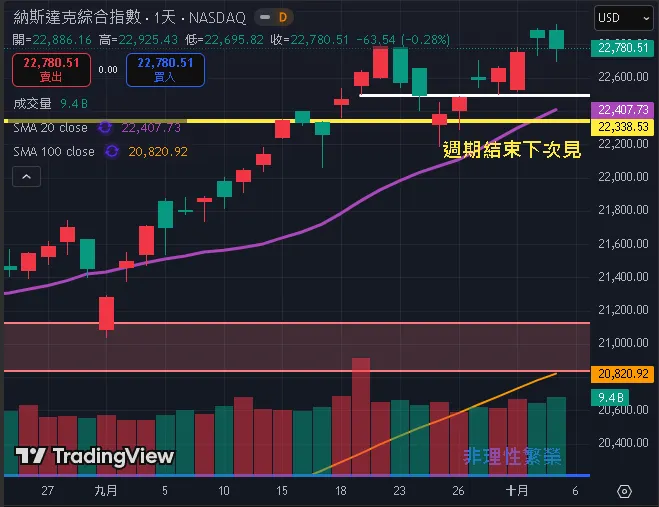The image size is (659, 507).
Task: Click the blue buy price button 買入
Action: tap(165, 70)
